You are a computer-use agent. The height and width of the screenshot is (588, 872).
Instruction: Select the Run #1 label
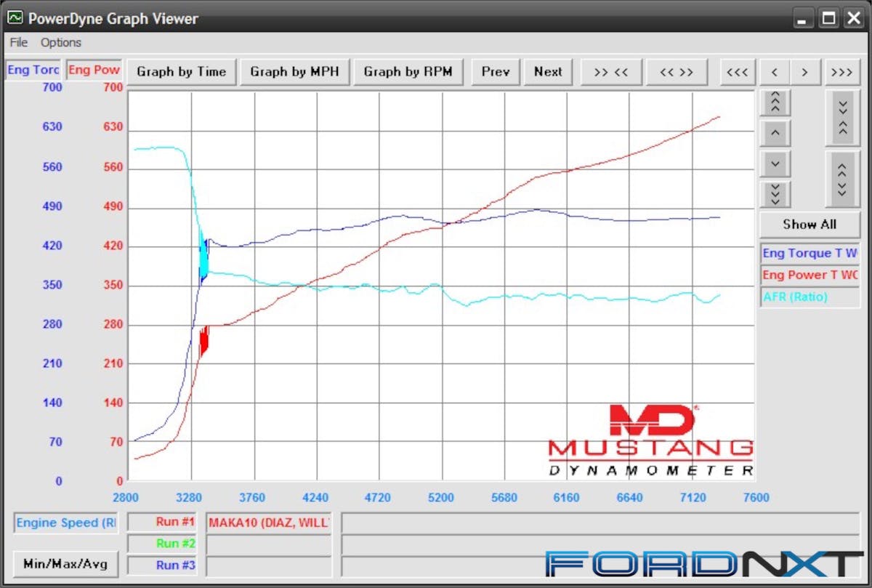(161, 522)
